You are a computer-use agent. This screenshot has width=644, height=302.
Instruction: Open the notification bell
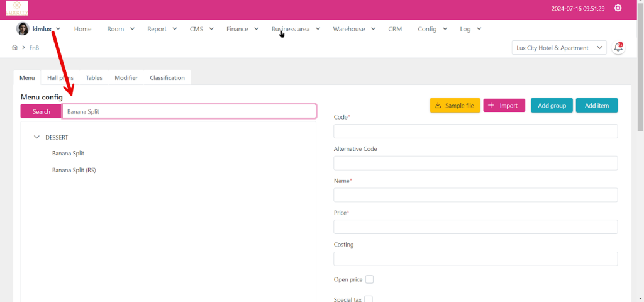618,48
